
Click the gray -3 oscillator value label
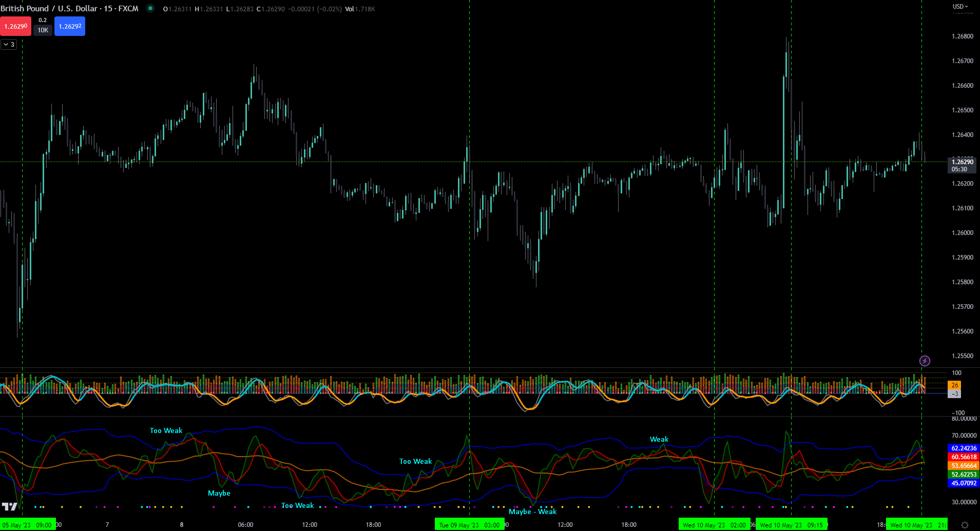(x=954, y=394)
